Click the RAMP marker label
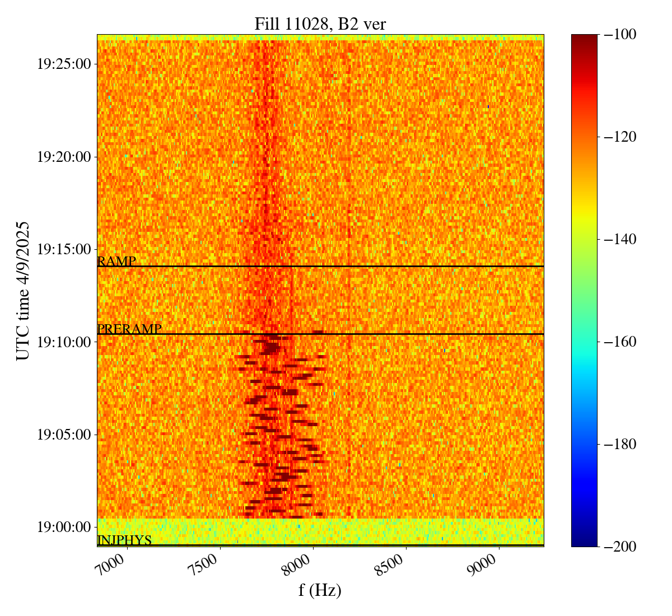This screenshot has height=616, width=672. pyautogui.click(x=116, y=261)
